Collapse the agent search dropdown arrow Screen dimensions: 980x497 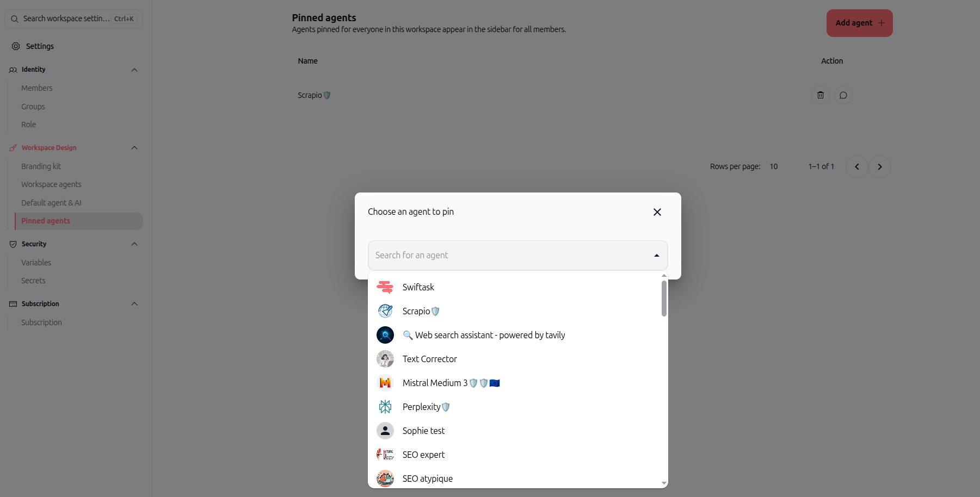click(x=656, y=256)
